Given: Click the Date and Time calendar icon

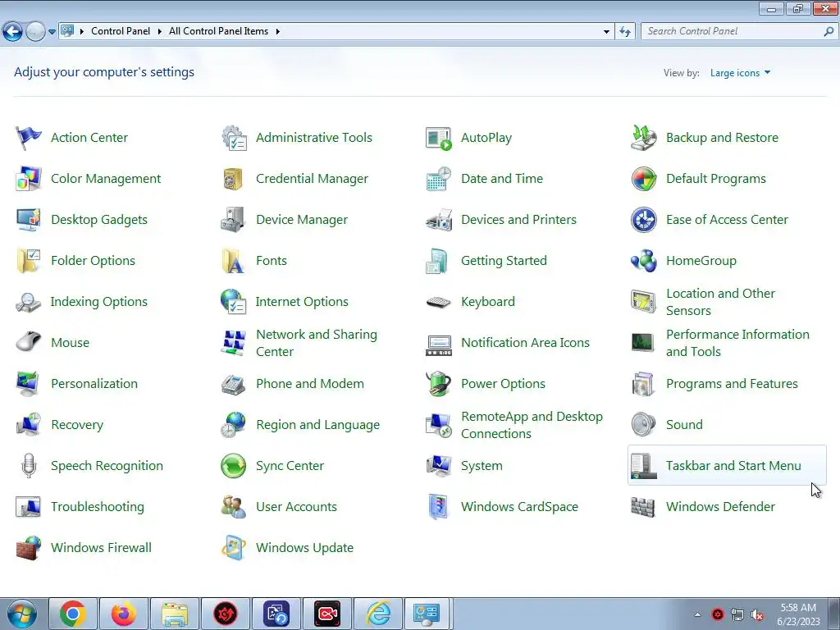Looking at the screenshot, I should pyautogui.click(x=439, y=179).
